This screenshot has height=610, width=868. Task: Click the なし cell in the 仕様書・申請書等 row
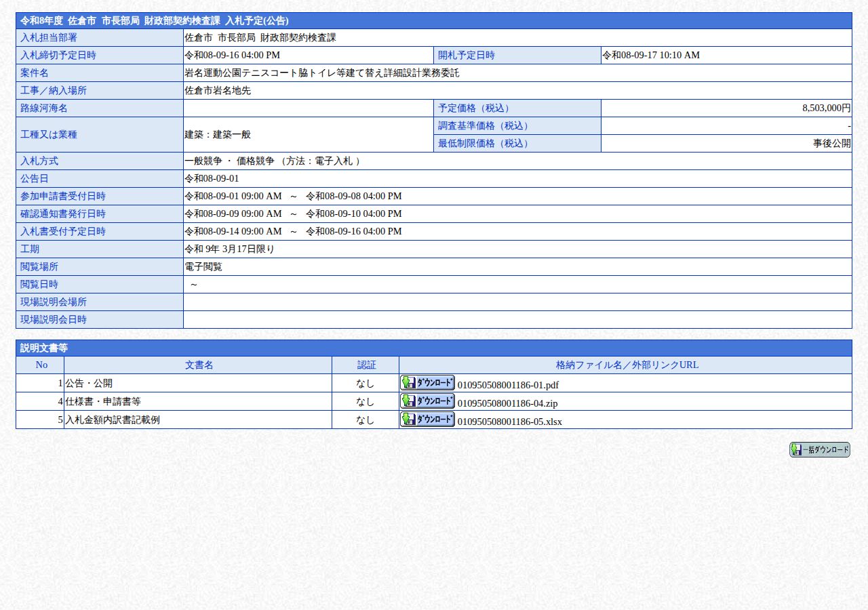[365, 401]
